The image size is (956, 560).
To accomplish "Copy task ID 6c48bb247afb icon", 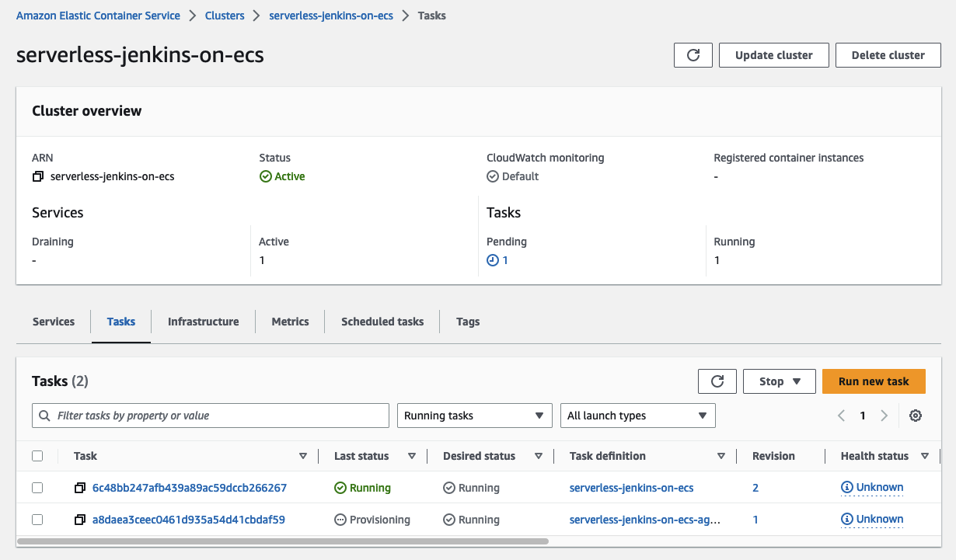I will point(80,489).
